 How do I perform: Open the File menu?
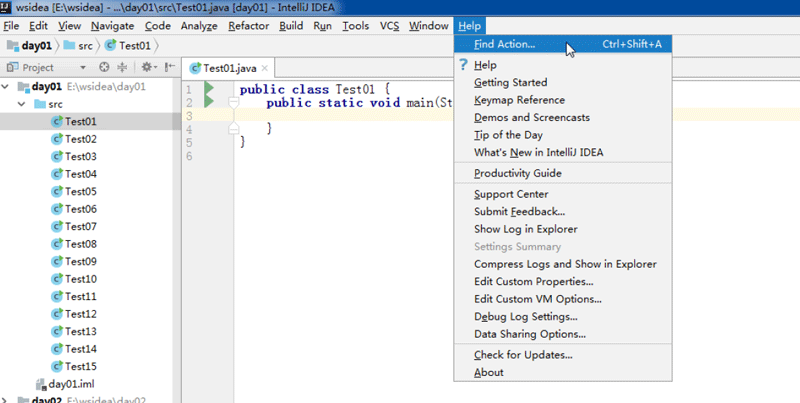(x=11, y=26)
